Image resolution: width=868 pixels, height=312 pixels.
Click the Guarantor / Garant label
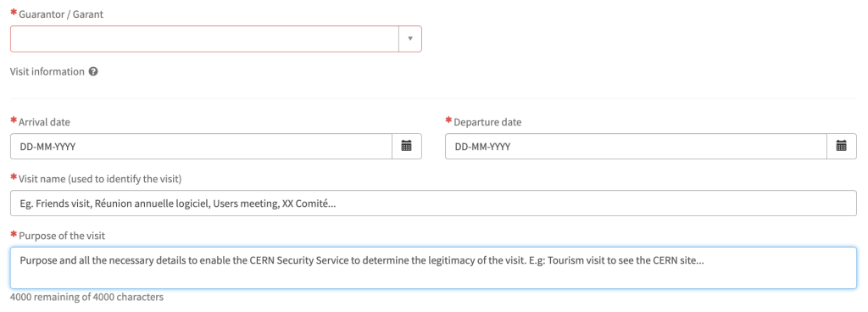pyautogui.click(x=61, y=14)
